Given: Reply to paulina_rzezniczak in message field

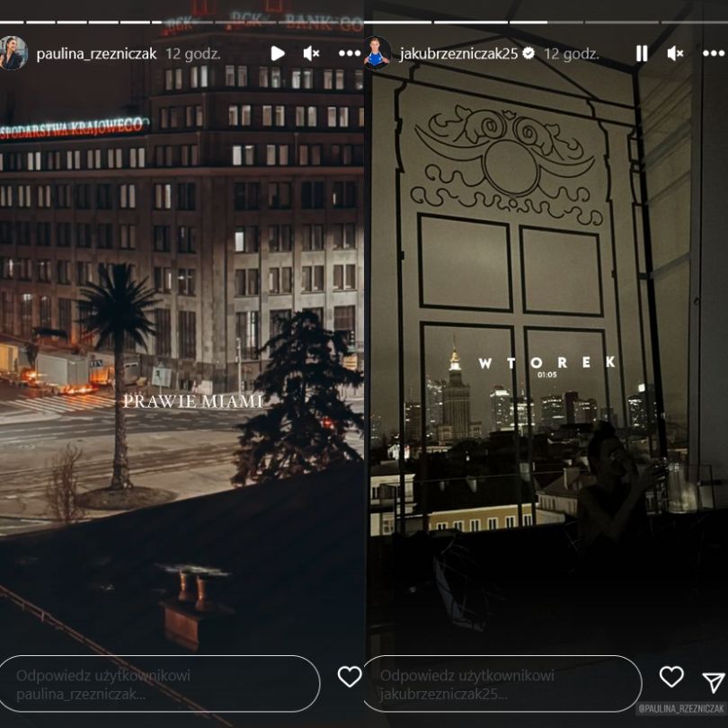Looking at the screenshot, I should 158,683.
